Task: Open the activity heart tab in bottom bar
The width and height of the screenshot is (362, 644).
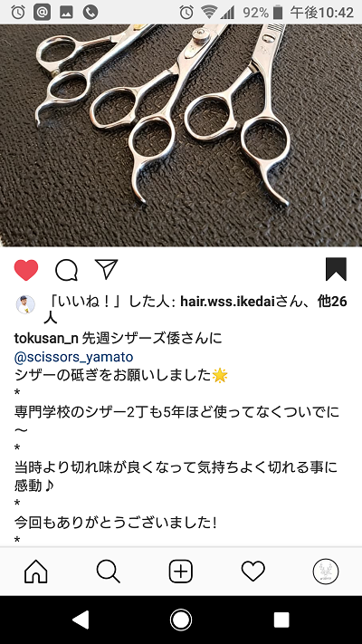Action: pyautogui.click(x=253, y=571)
